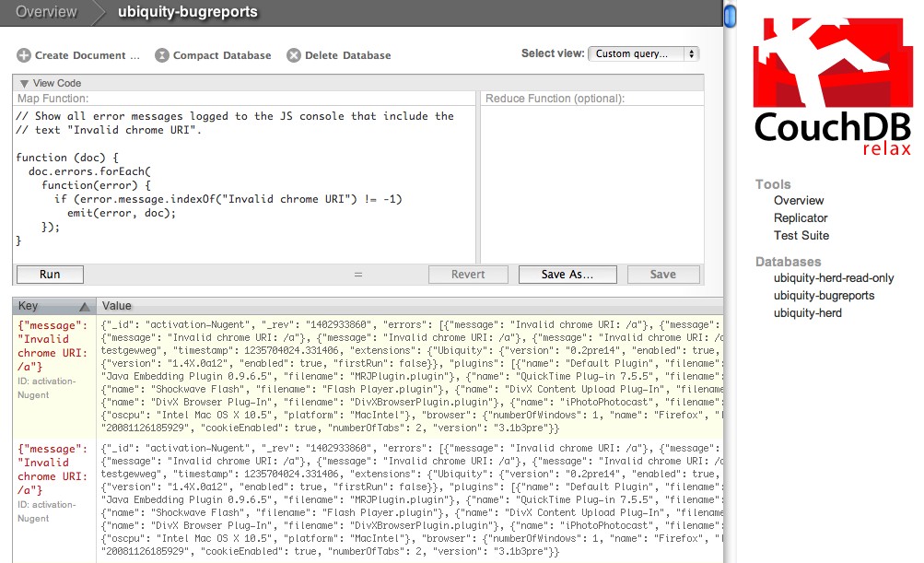Sort by the Key column header
This screenshot has width=924, height=563.
pyautogui.click(x=54, y=306)
